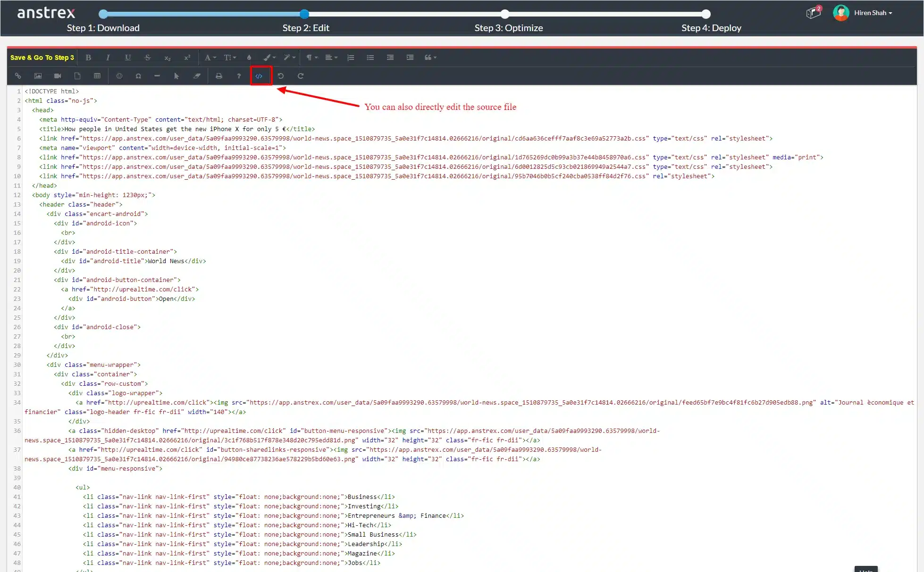
Task: Open the font size dropdown
Action: coord(230,58)
